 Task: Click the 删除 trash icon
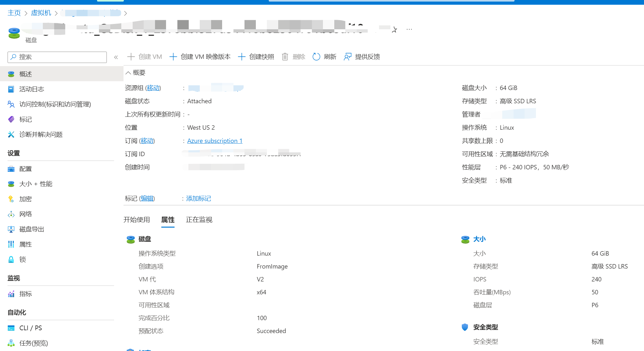pyautogui.click(x=285, y=57)
